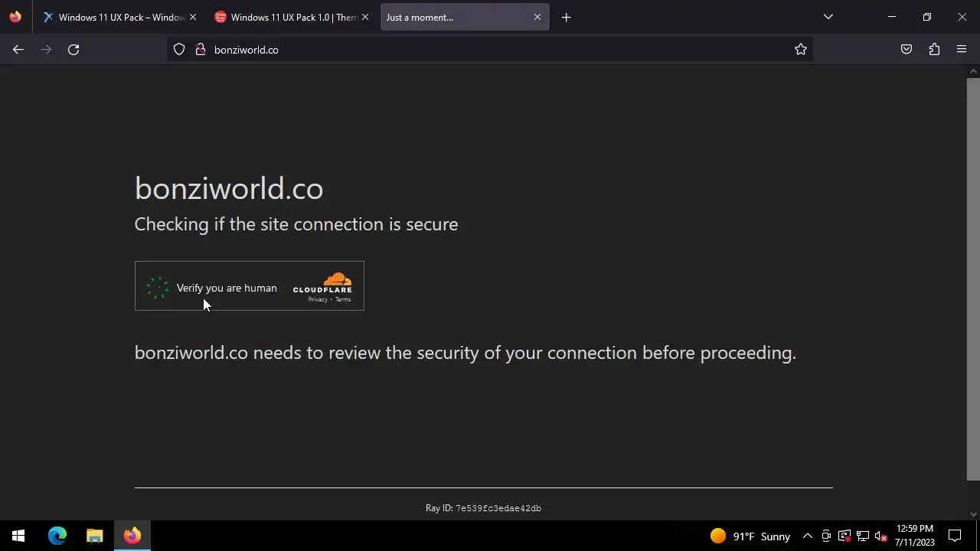List all tabs with the chevron
980x551 pixels.
(x=828, y=17)
